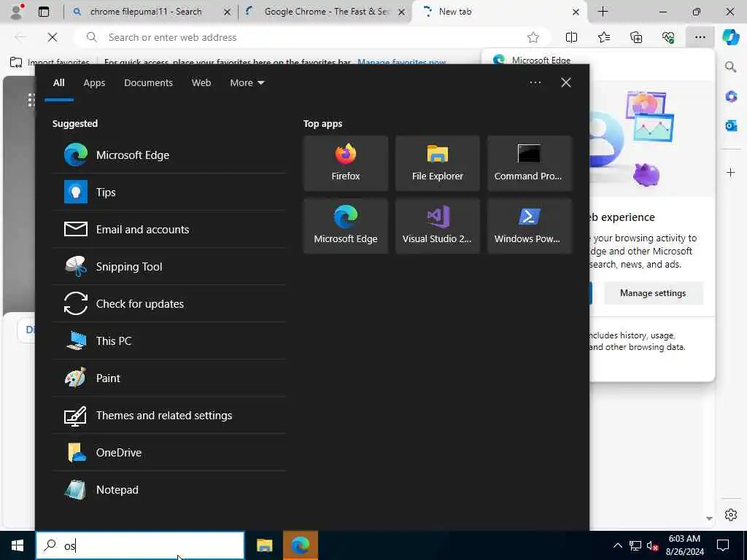This screenshot has height=560, width=747.
Task: Open File Explorer tile in Top apps
Action: coord(438,163)
